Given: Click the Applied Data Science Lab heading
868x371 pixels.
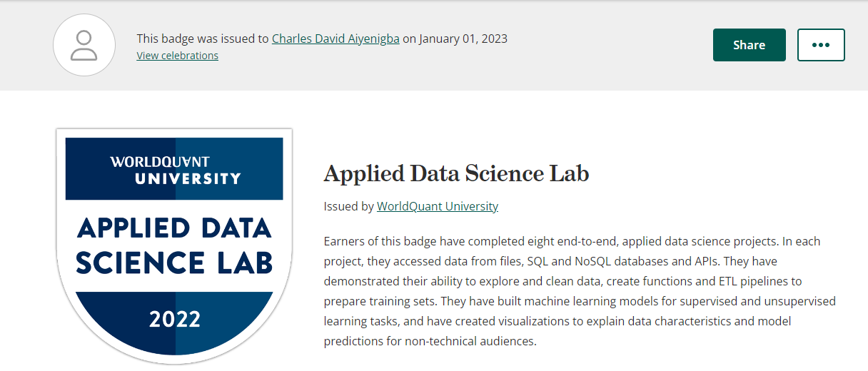Looking at the screenshot, I should 456,173.
